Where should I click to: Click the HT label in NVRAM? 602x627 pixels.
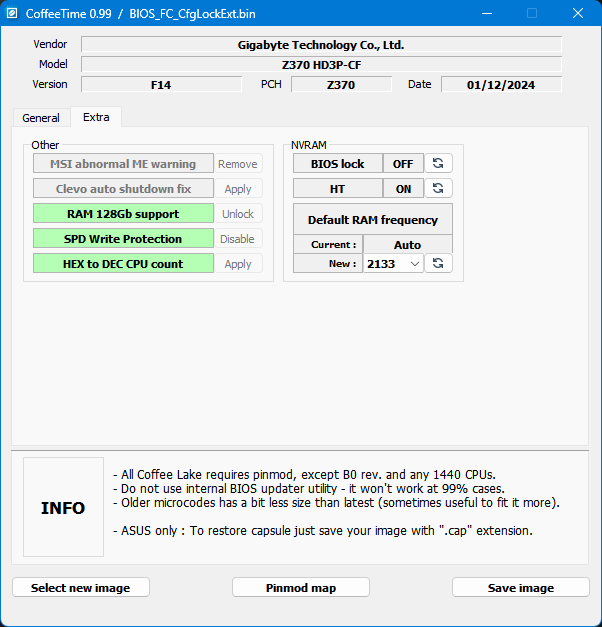(338, 188)
